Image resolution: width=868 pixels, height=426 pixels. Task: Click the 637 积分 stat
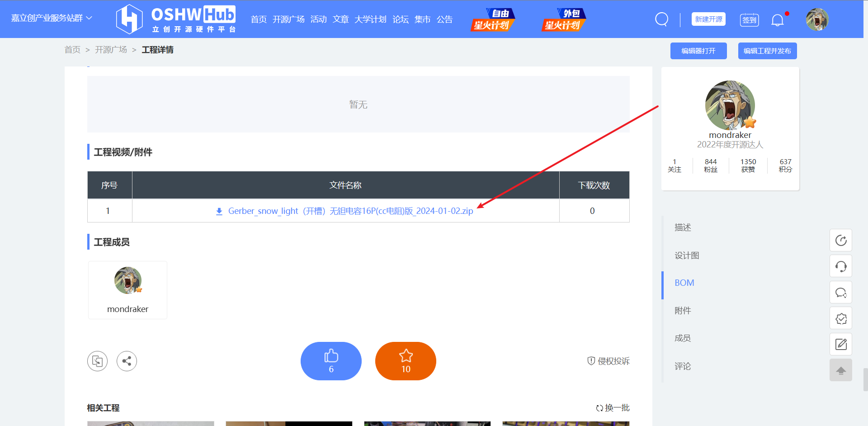[786, 166]
